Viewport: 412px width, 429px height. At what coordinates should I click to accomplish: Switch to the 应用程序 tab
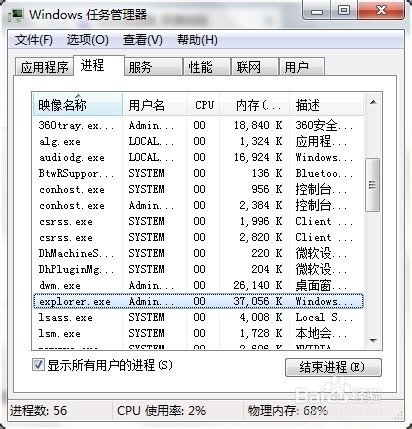[44, 67]
